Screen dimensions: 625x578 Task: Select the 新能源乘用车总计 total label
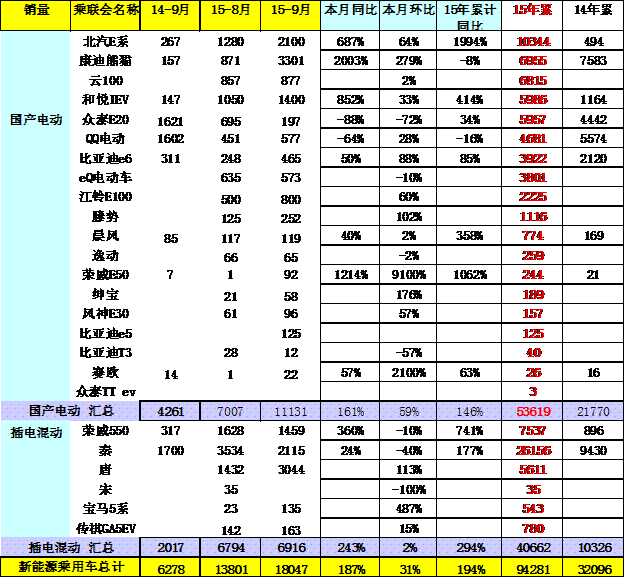[71, 566]
